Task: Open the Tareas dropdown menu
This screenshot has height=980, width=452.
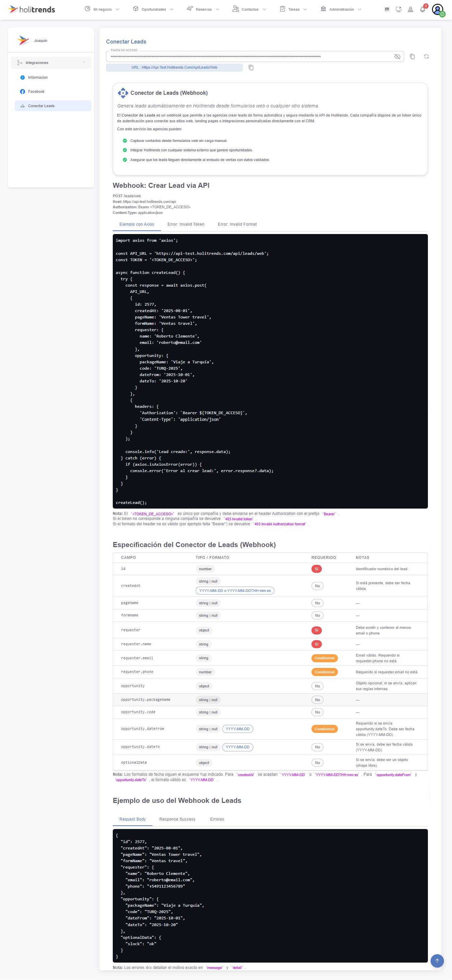Action: (x=293, y=9)
